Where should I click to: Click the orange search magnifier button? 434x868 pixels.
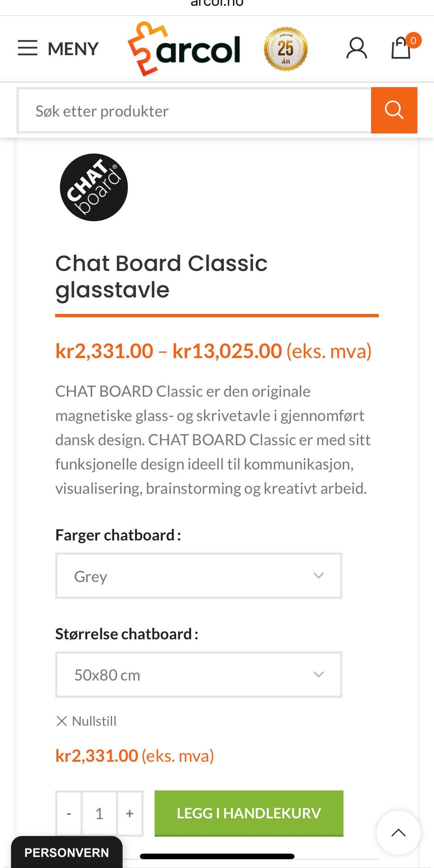[394, 110]
